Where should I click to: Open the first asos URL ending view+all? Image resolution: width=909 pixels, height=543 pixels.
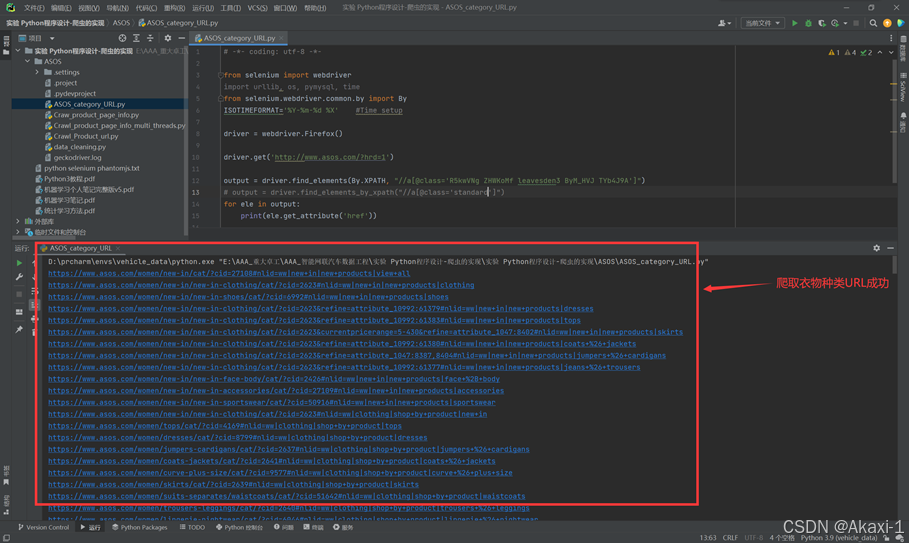click(229, 274)
